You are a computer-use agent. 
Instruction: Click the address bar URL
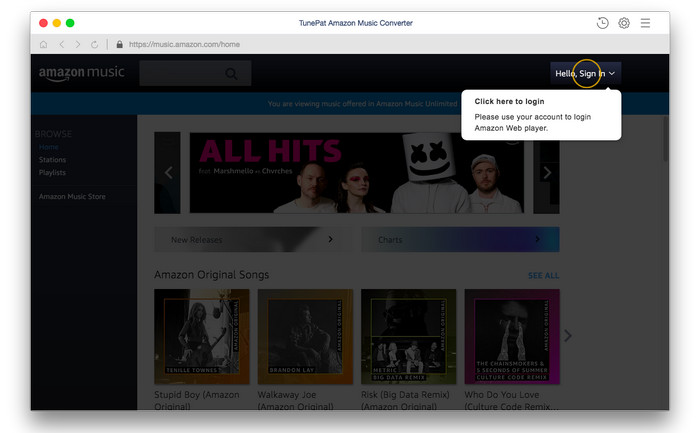click(x=184, y=44)
